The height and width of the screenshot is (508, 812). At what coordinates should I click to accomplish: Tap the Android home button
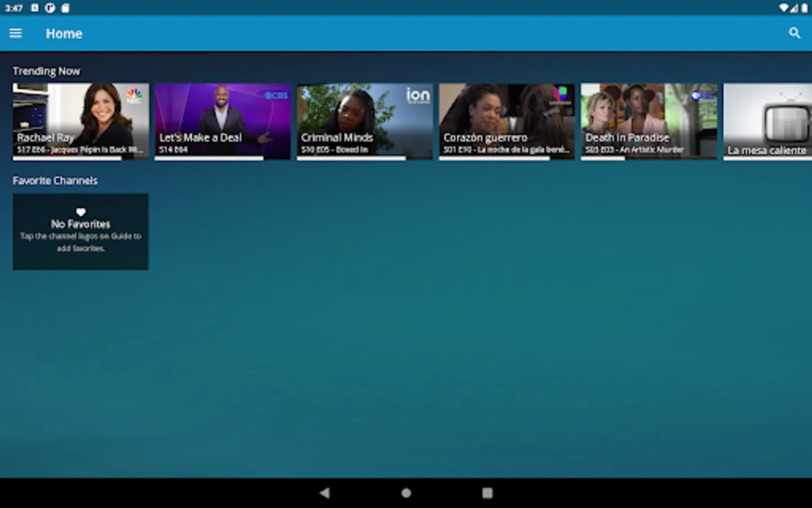pos(406,493)
